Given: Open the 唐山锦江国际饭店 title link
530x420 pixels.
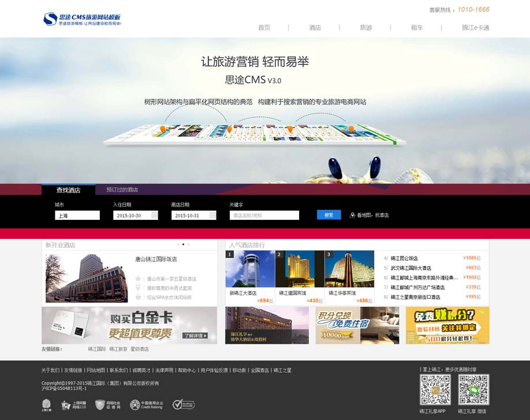Looking at the screenshot, I should click(x=156, y=259).
